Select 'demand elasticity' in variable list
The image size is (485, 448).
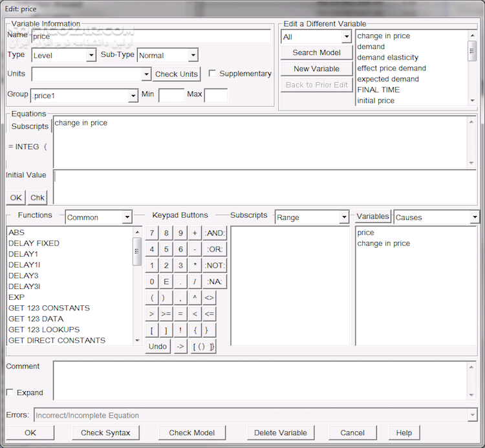tap(387, 58)
